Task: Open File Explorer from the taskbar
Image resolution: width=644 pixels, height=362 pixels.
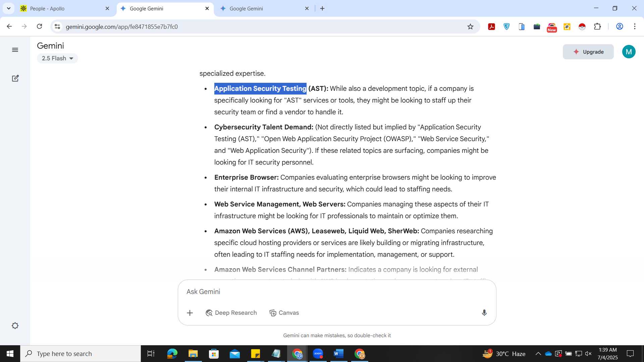Action: pos(193,354)
